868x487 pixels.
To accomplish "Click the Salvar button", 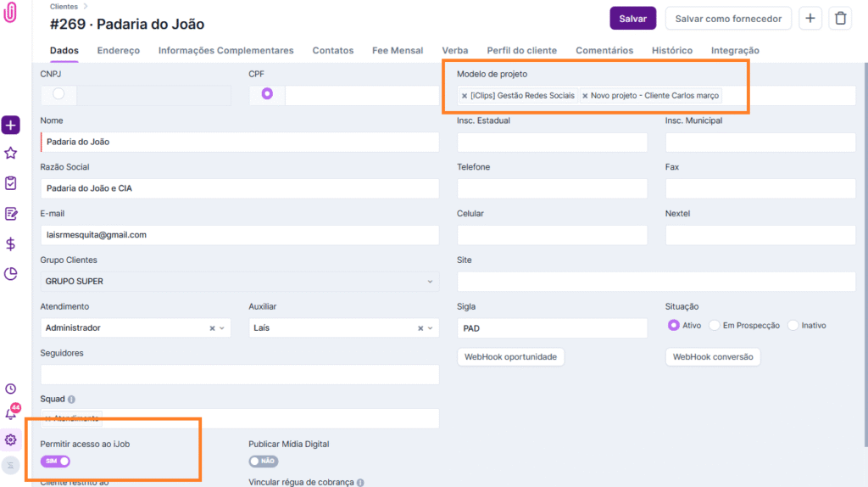I will point(632,18).
